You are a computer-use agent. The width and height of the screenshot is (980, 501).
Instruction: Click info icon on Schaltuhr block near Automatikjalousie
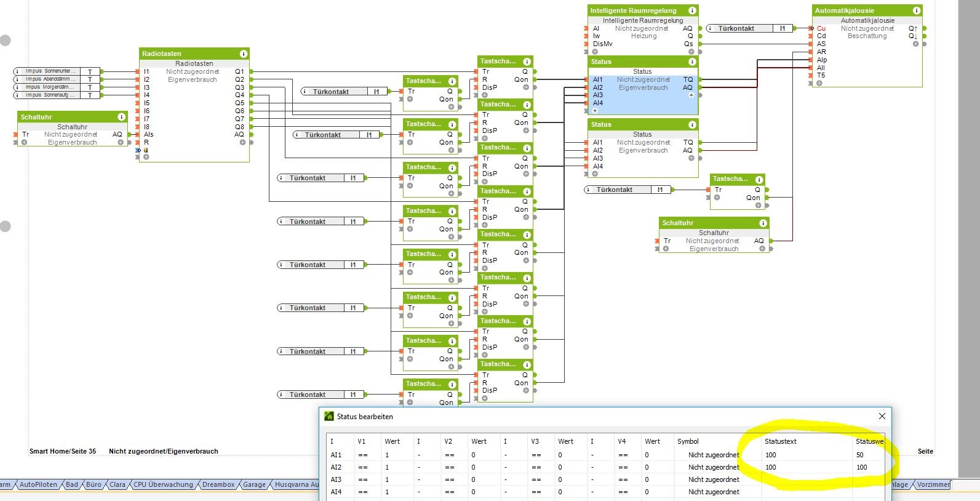tap(763, 223)
